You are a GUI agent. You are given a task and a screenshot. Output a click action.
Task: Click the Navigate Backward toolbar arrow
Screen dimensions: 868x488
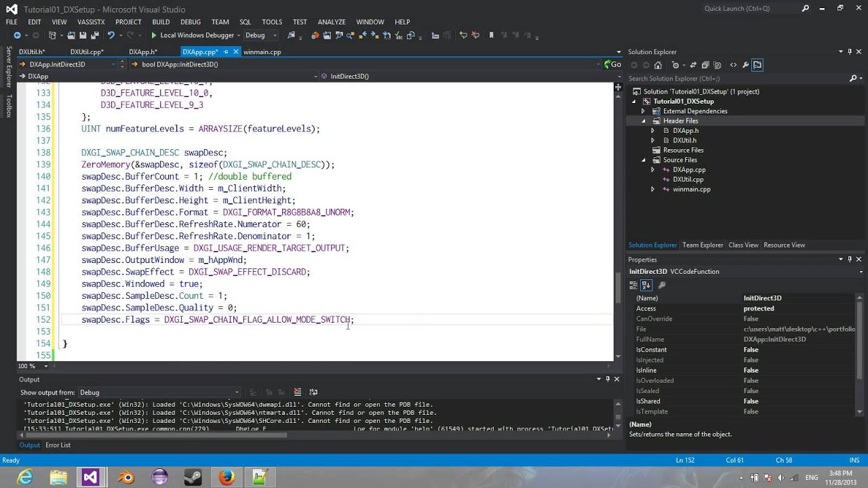pyautogui.click(x=17, y=35)
